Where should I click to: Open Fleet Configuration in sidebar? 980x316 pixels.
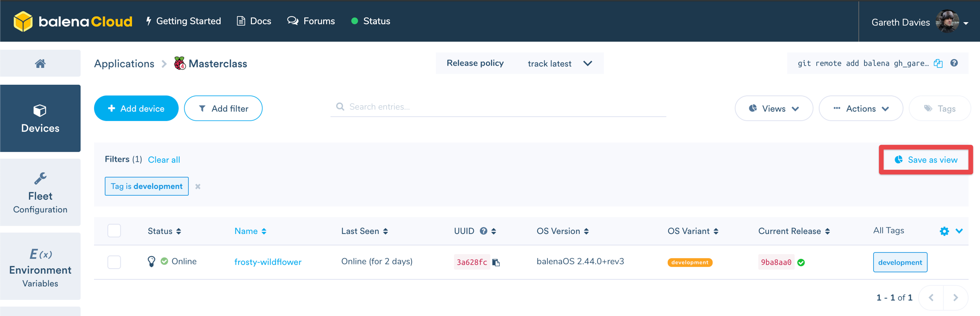point(40,192)
